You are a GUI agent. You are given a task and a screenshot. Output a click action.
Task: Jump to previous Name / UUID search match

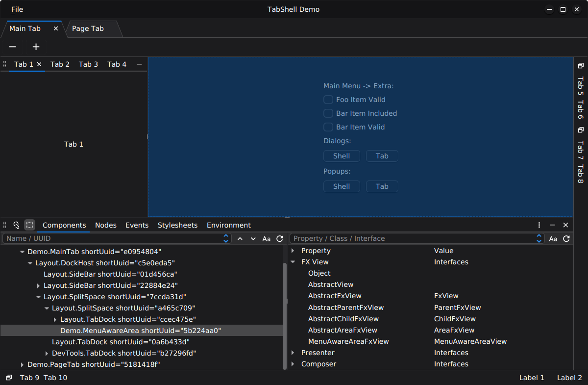(240, 239)
